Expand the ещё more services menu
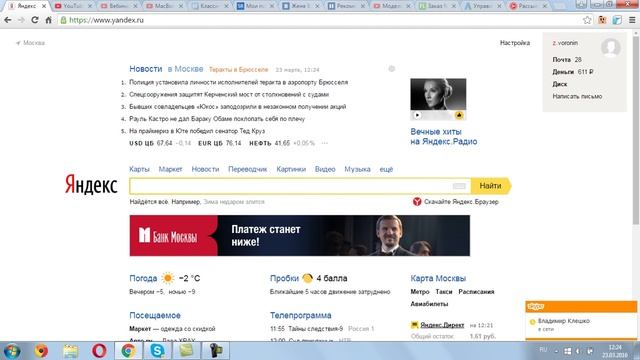 386,169
